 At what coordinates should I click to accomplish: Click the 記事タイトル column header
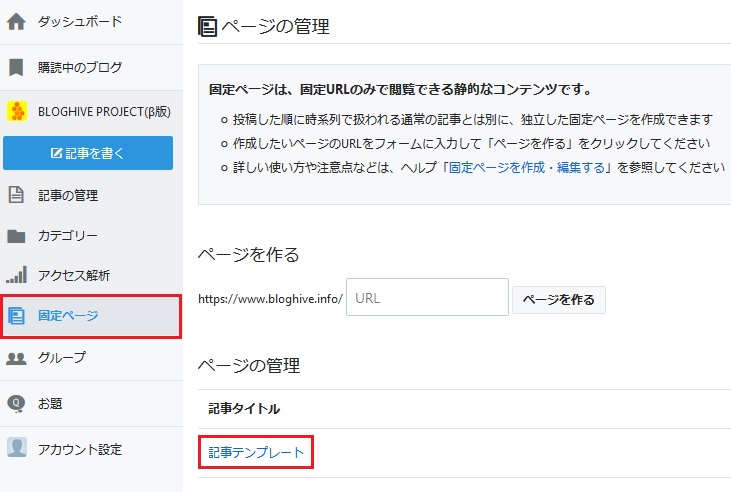pos(244,409)
